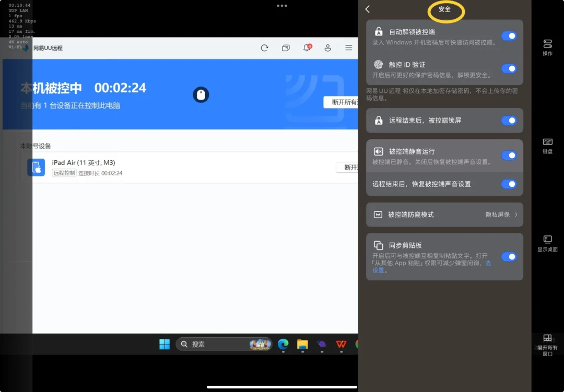
Task: Open the account profile icon in UU远程
Action: pyautogui.click(x=327, y=48)
